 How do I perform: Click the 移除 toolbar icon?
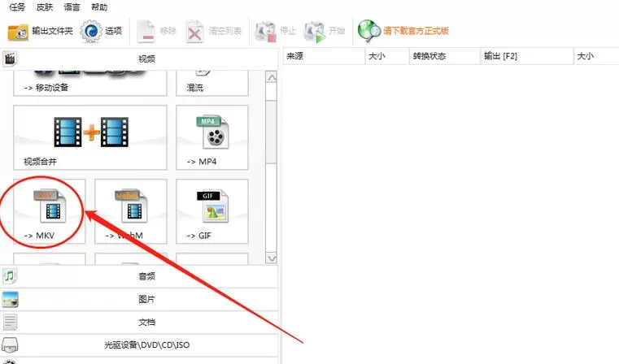coord(146,31)
